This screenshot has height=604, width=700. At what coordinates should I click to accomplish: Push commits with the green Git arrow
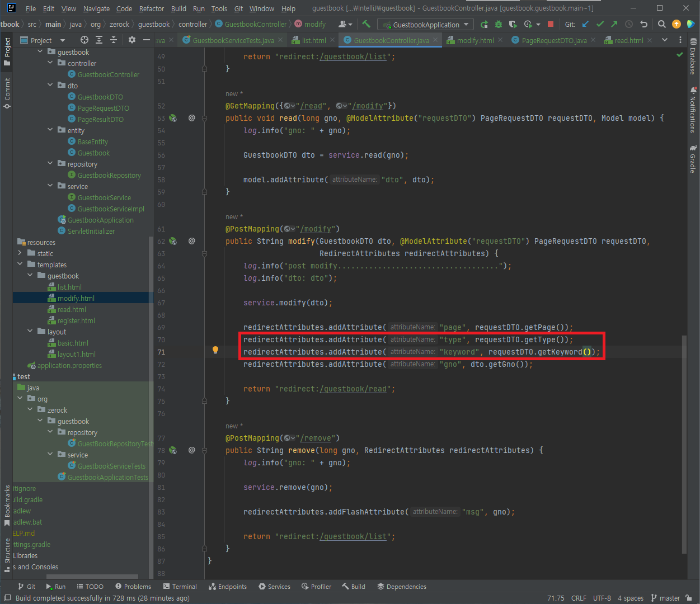[614, 24]
